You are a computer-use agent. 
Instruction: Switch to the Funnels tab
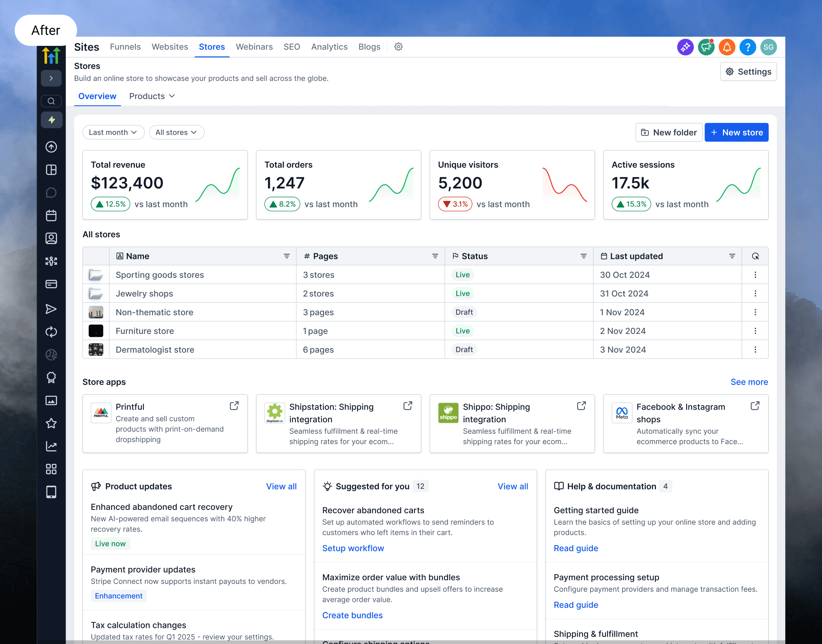[x=125, y=47]
